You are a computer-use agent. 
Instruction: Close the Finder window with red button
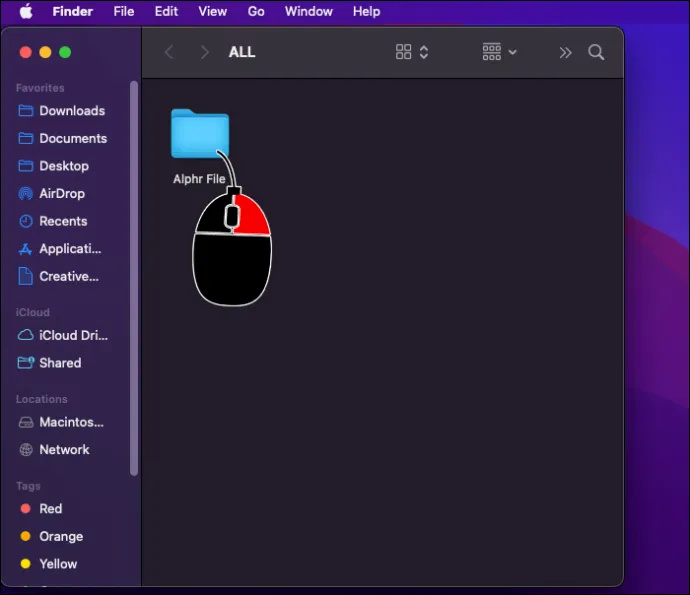tap(26, 52)
